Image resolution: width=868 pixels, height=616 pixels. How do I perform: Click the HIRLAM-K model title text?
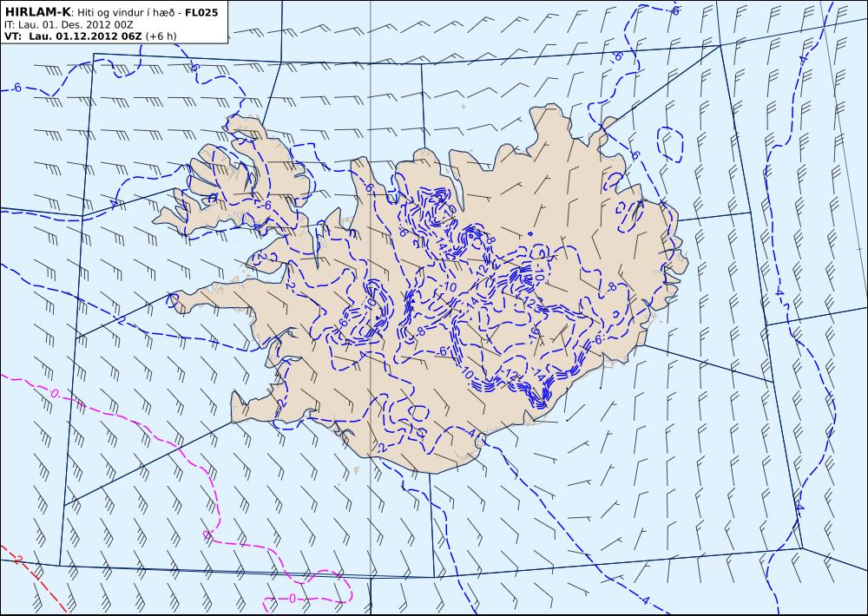click(x=37, y=12)
